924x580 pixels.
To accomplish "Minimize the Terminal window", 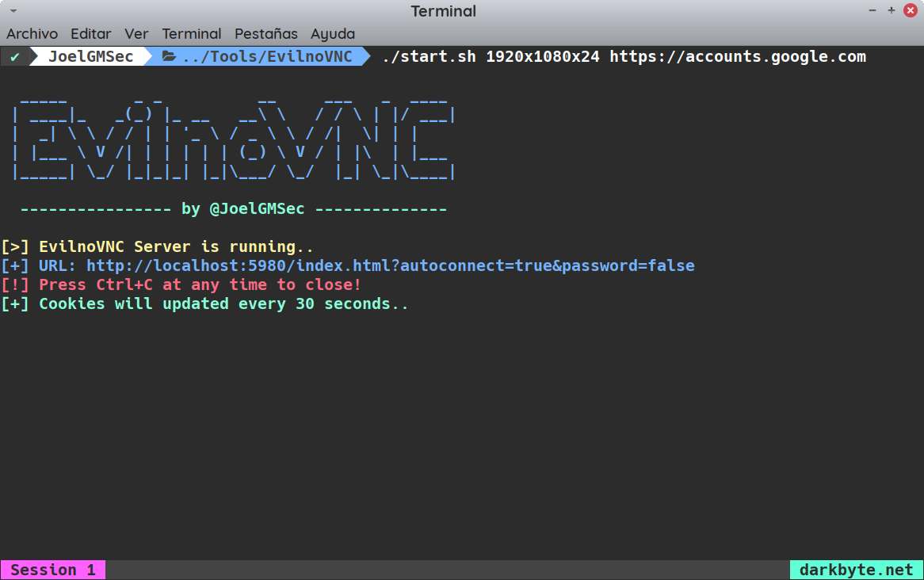I will pos(872,10).
